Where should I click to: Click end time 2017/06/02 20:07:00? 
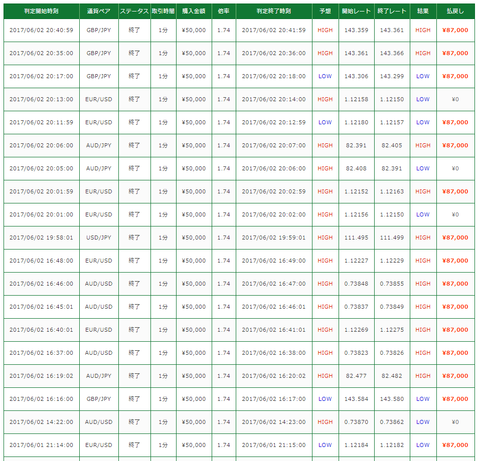point(274,145)
